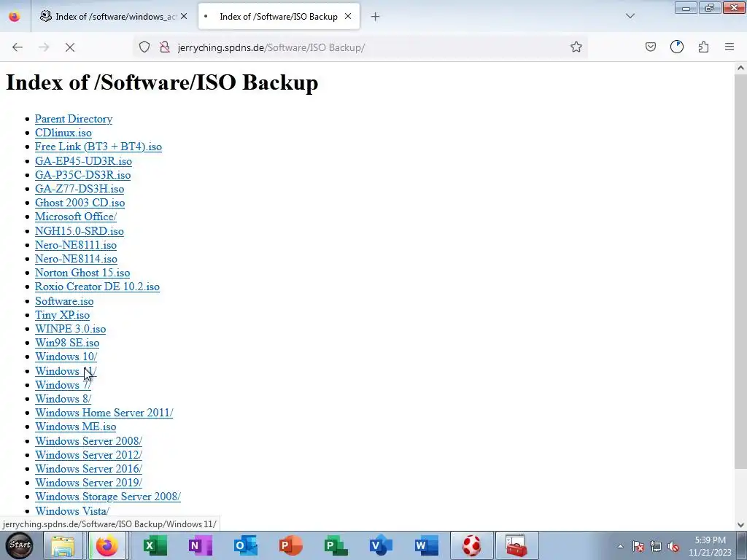The width and height of the screenshot is (747, 560).
Task: Download Win98 SE.iso
Action: pyautogui.click(x=66, y=343)
